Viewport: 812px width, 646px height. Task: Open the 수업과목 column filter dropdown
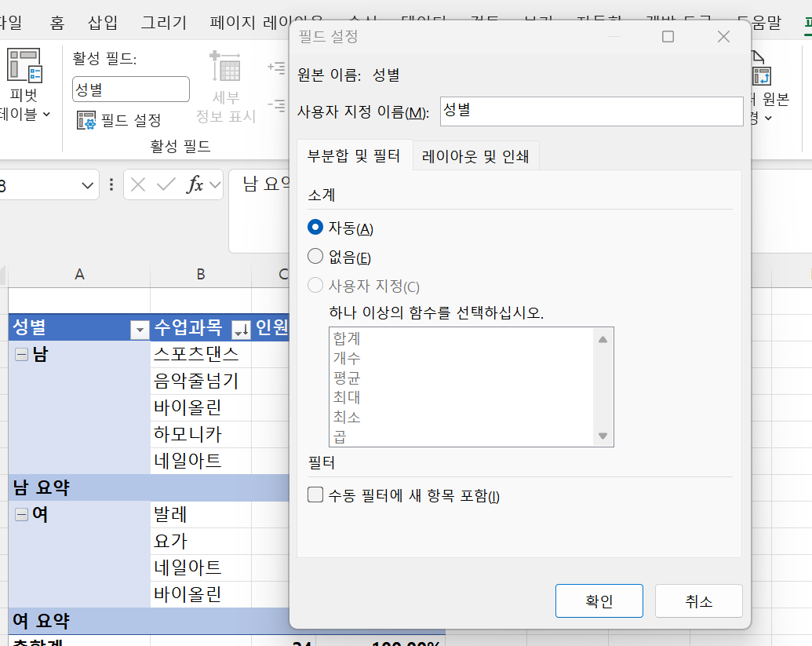241,330
